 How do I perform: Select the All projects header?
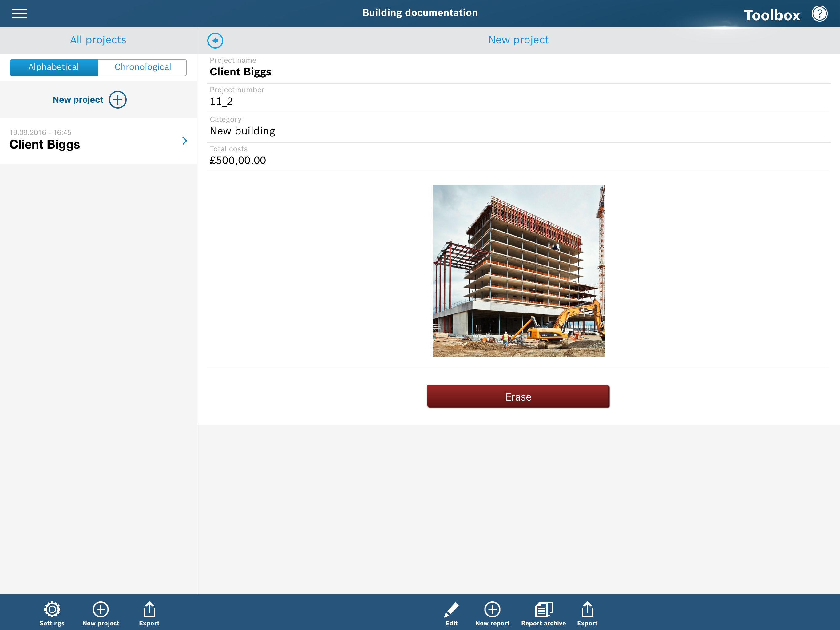coord(98,40)
